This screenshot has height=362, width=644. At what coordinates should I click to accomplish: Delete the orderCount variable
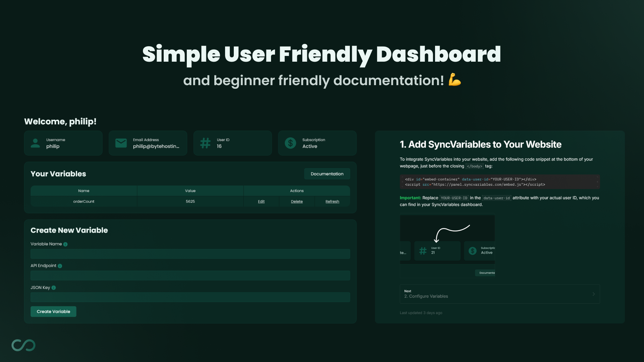coord(297,201)
